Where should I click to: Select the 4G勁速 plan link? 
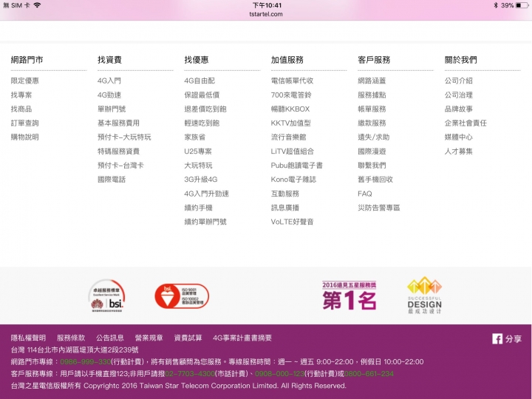pos(109,95)
